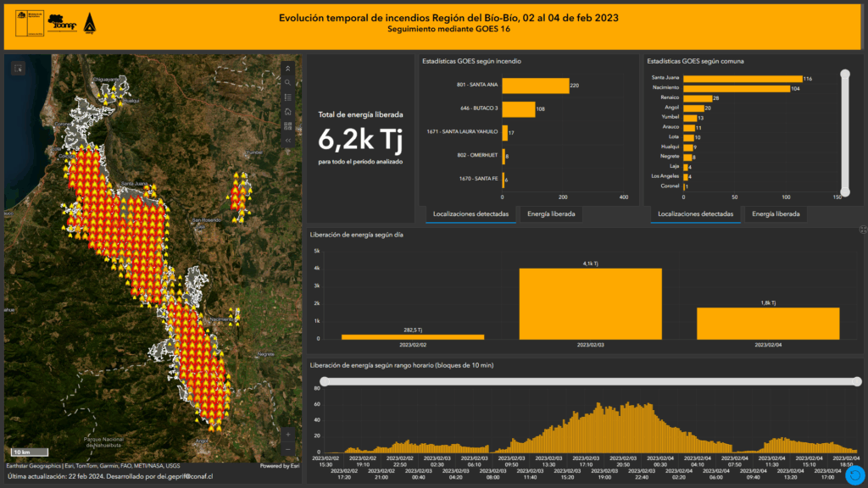Open the basemap gallery grid
Viewport: 868px width, 488px height.
[288, 125]
